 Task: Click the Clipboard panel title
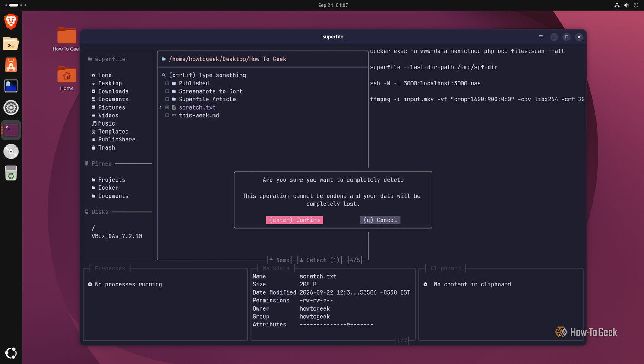point(445,268)
